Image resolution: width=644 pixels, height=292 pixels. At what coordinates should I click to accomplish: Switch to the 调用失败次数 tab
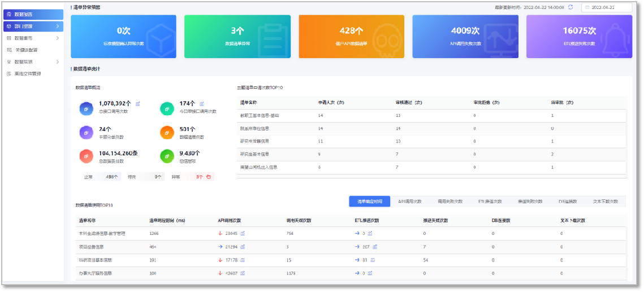449,202
